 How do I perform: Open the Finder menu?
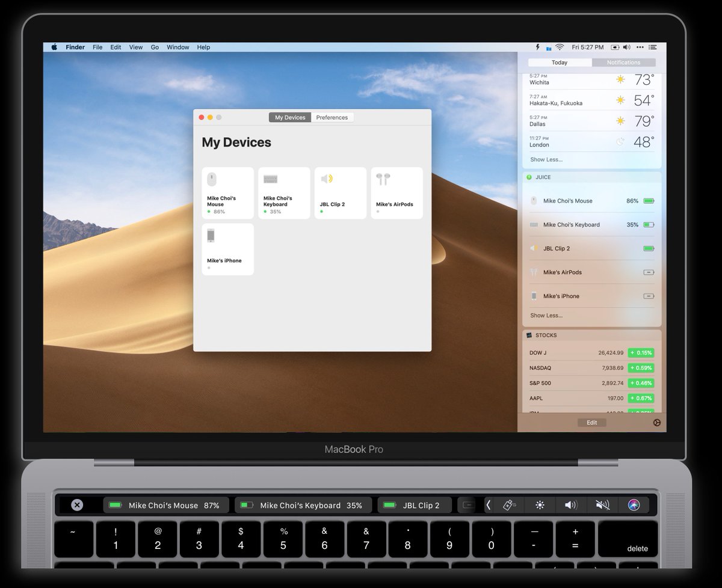pyautogui.click(x=75, y=47)
